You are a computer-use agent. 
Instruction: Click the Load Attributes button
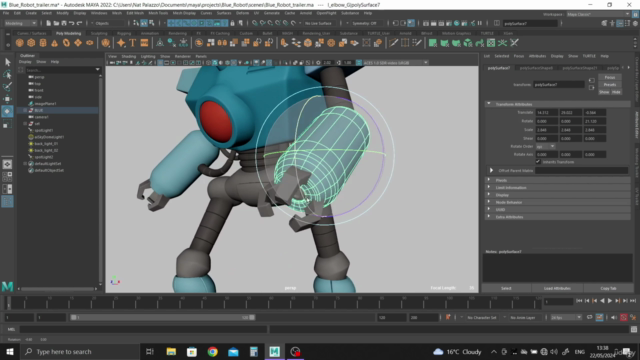pos(557,288)
